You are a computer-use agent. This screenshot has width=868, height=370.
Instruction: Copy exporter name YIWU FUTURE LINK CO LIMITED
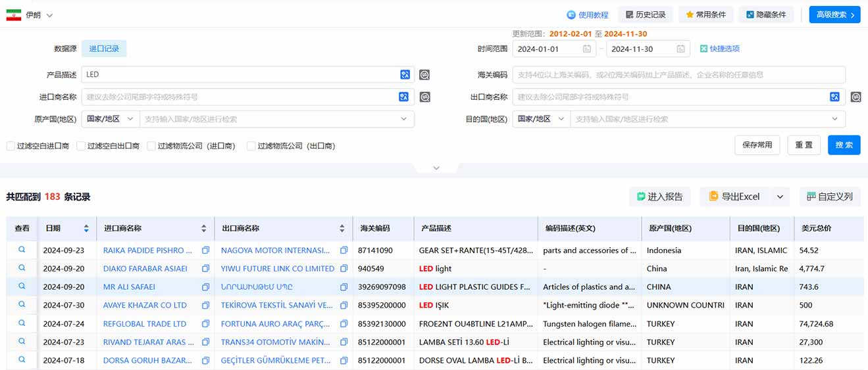(344, 269)
